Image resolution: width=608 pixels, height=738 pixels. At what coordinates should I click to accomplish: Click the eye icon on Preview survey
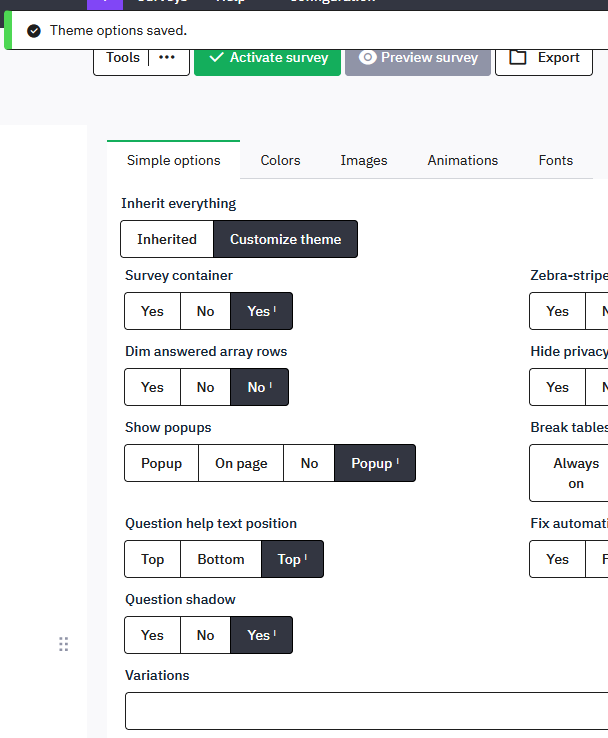click(x=367, y=58)
